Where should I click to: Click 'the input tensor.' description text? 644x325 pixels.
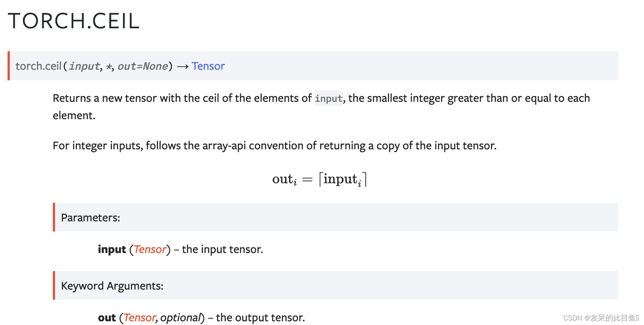[x=222, y=249]
